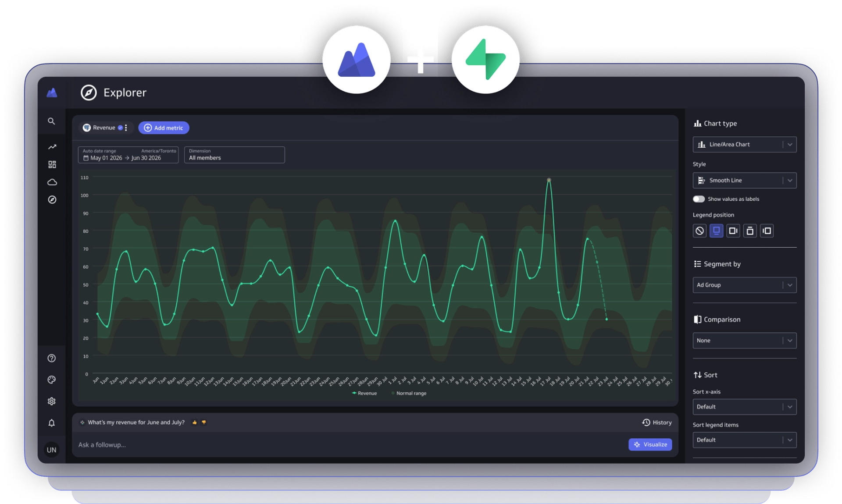Click the Sort x-axis label
This screenshot has width=842, height=504.
706,392
